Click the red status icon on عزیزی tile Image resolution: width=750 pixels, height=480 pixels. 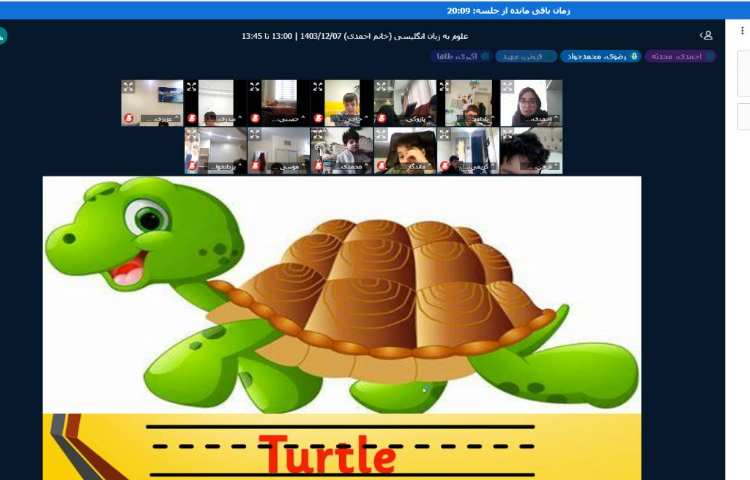129,118
